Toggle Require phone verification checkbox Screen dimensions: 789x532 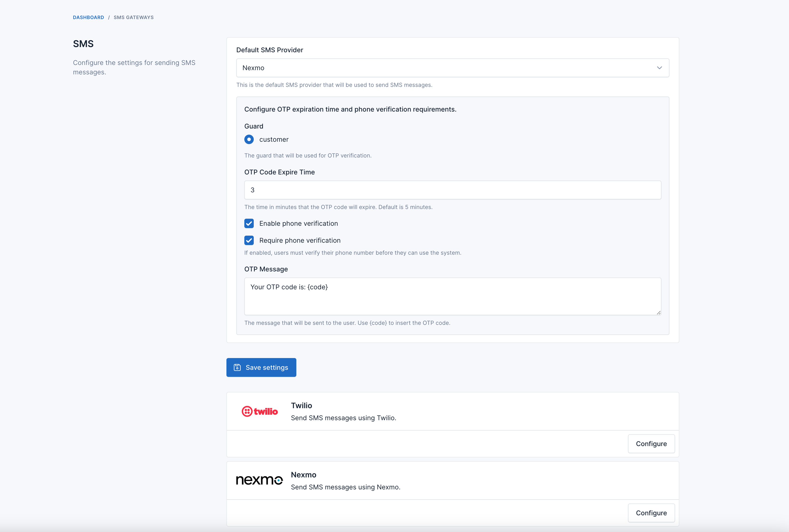(249, 240)
